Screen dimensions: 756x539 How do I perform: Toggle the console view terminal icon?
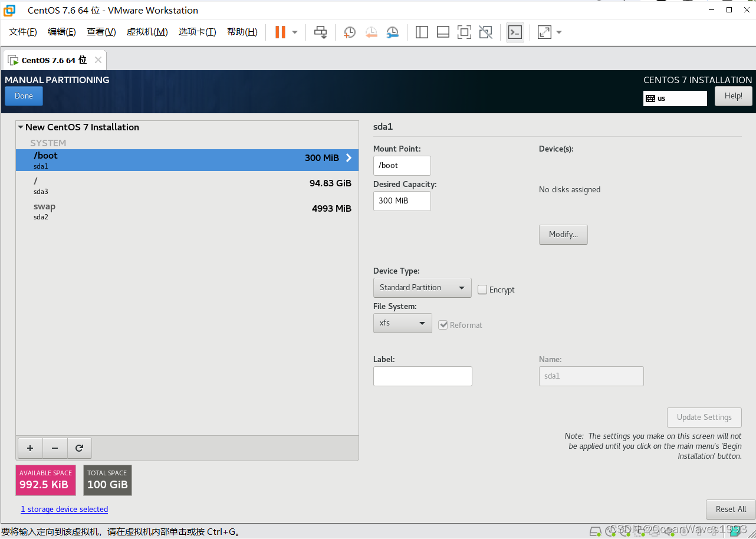pyautogui.click(x=515, y=32)
